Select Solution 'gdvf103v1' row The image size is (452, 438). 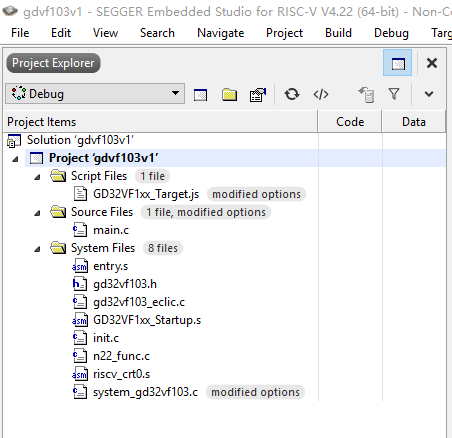[x=80, y=140]
